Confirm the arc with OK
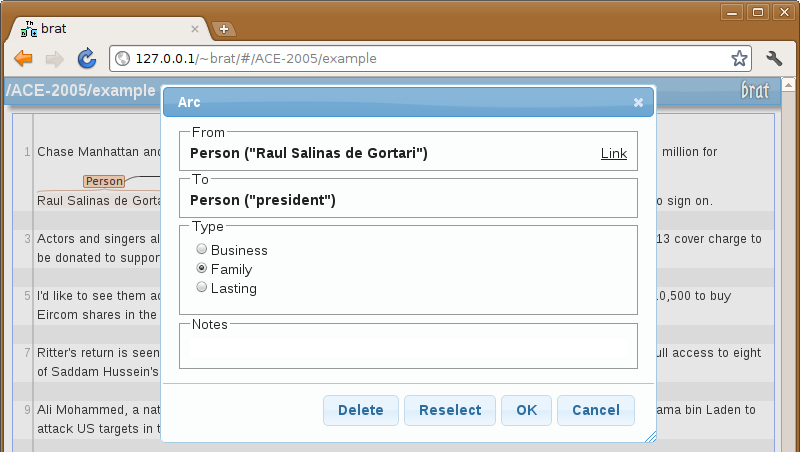 pyautogui.click(x=527, y=410)
